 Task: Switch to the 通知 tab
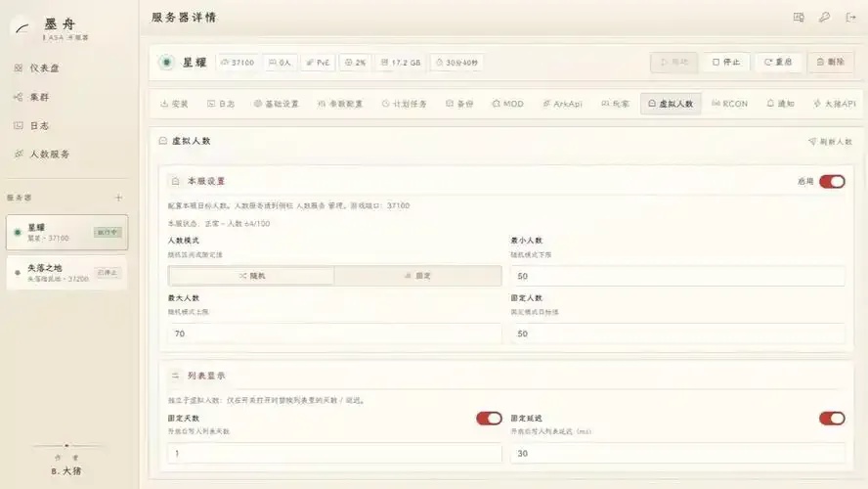(781, 104)
